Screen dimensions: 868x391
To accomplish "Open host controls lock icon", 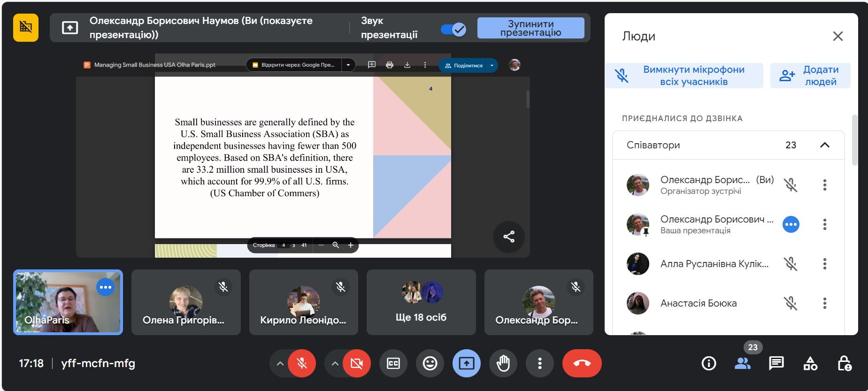I will (844, 363).
